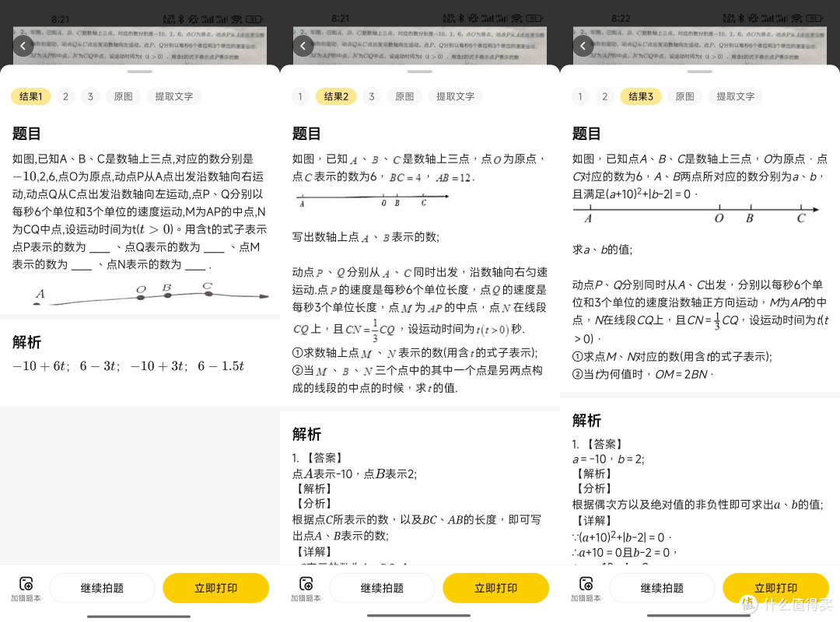This screenshot has width=840, height=622.
Task: Switch to result 2 in the left screen
Action: pyautogui.click(x=65, y=96)
